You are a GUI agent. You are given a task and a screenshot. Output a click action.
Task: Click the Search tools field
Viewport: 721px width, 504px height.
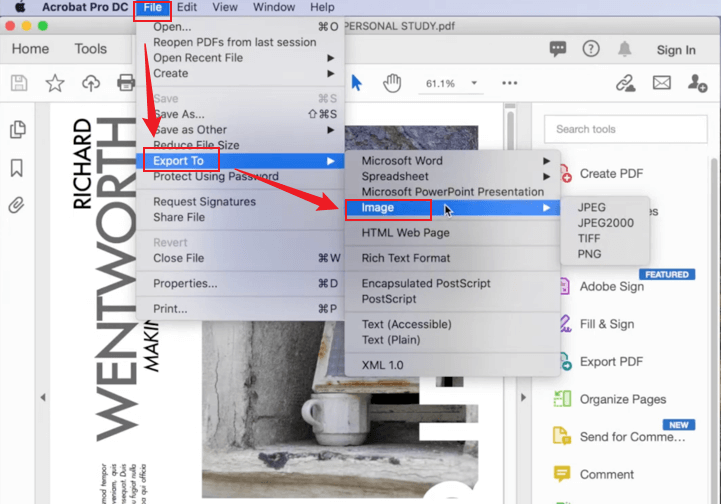[625, 129]
